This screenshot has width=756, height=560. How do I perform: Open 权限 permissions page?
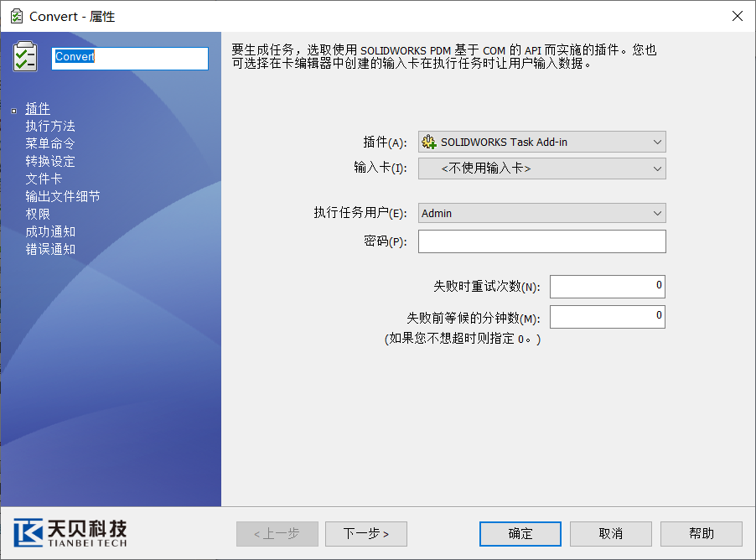coord(38,215)
